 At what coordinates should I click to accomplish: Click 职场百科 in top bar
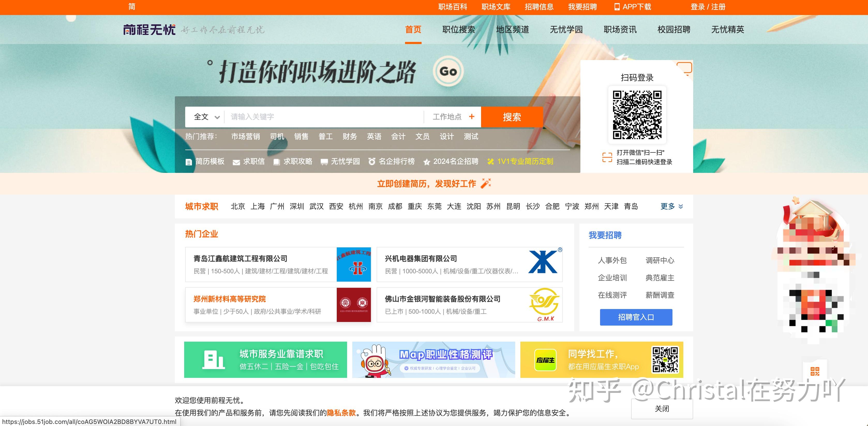(453, 7)
